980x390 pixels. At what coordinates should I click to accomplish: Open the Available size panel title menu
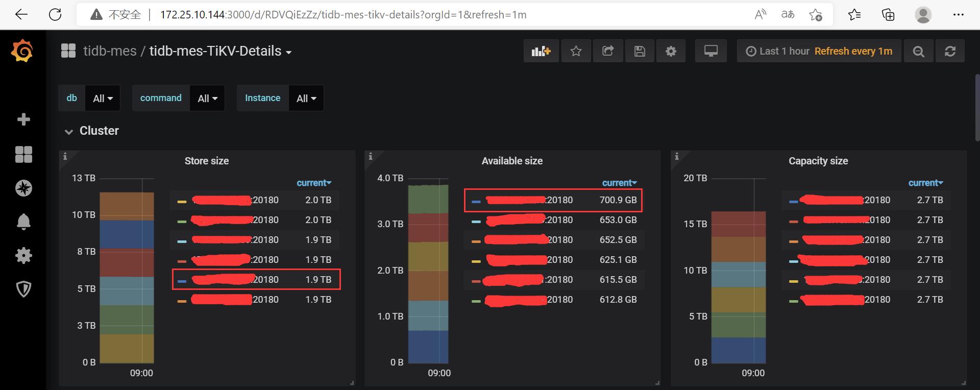coord(512,161)
